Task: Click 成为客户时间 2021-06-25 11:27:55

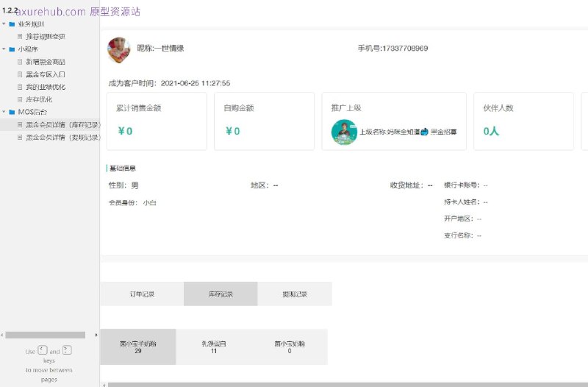Action: [169, 83]
